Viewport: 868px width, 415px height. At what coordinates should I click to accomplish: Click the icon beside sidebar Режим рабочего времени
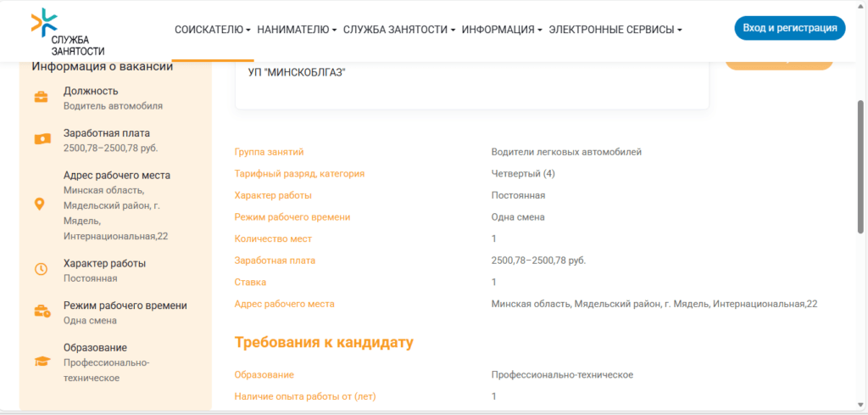[41, 311]
